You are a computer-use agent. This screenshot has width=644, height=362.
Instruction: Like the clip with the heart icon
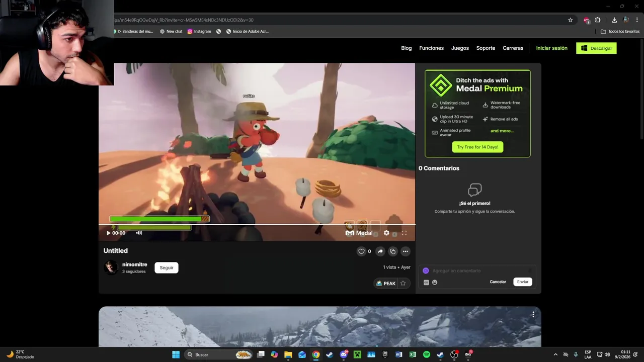(361, 251)
